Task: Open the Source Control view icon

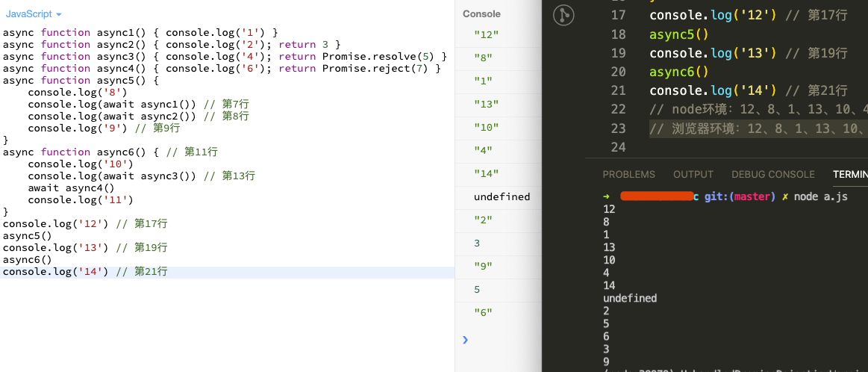Action: click(x=563, y=16)
